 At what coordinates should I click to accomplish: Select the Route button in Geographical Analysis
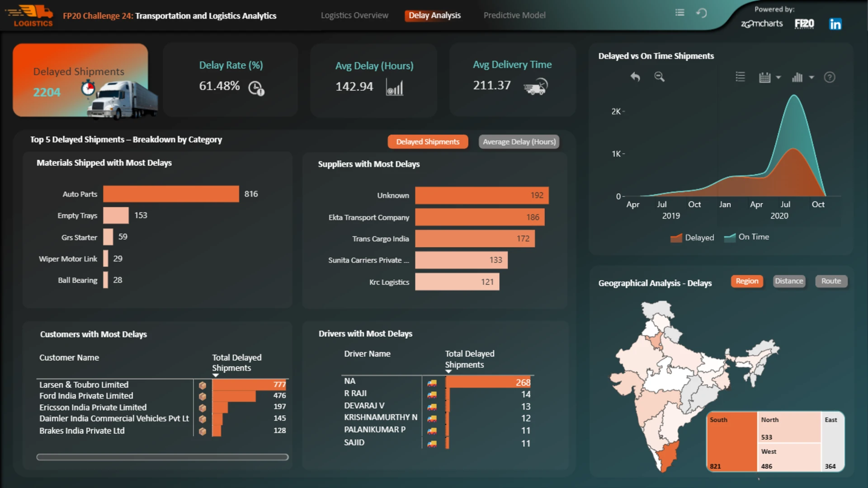[831, 281]
